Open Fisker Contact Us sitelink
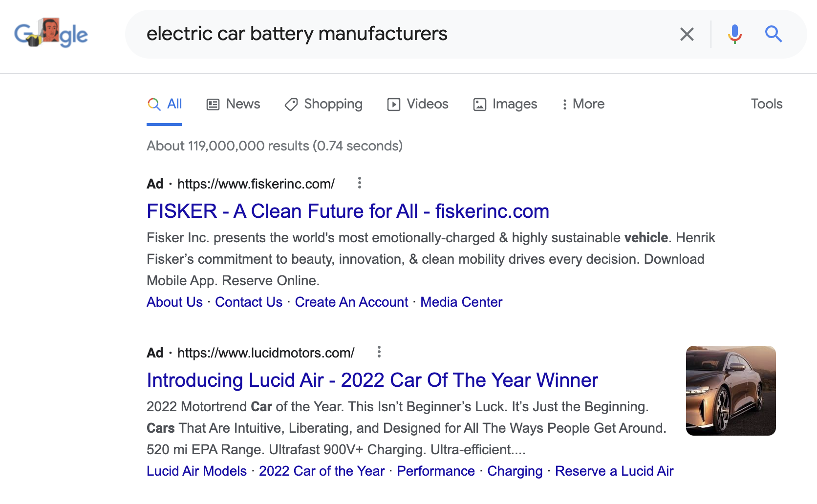The image size is (817, 504). point(249,302)
